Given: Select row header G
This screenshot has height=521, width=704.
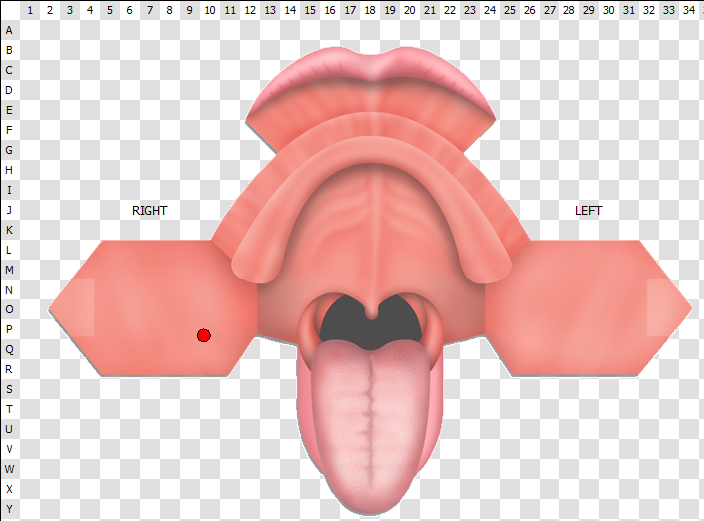Looking at the screenshot, I should (x=9, y=150).
